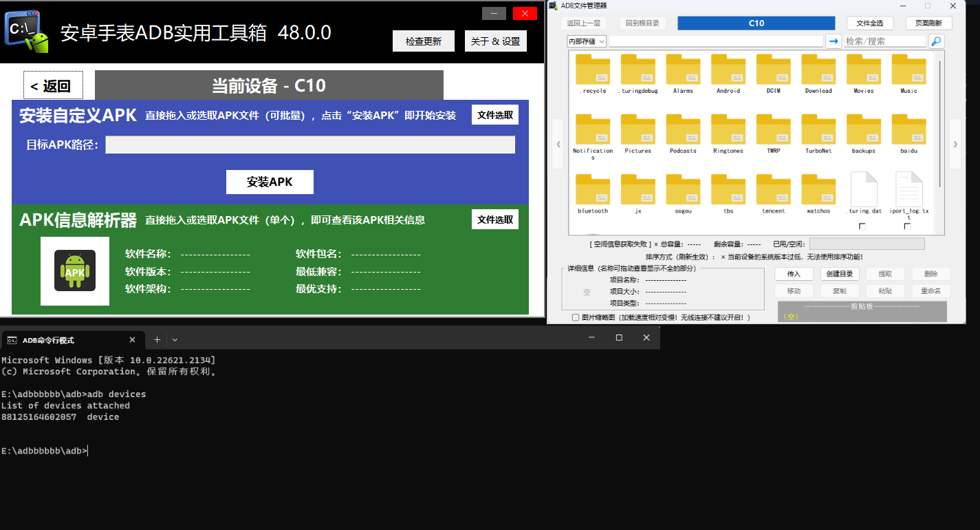This screenshot has width=980, height=530.
Task: Tick the checkbox under iport_log.txt
Action: (x=908, y=226)
